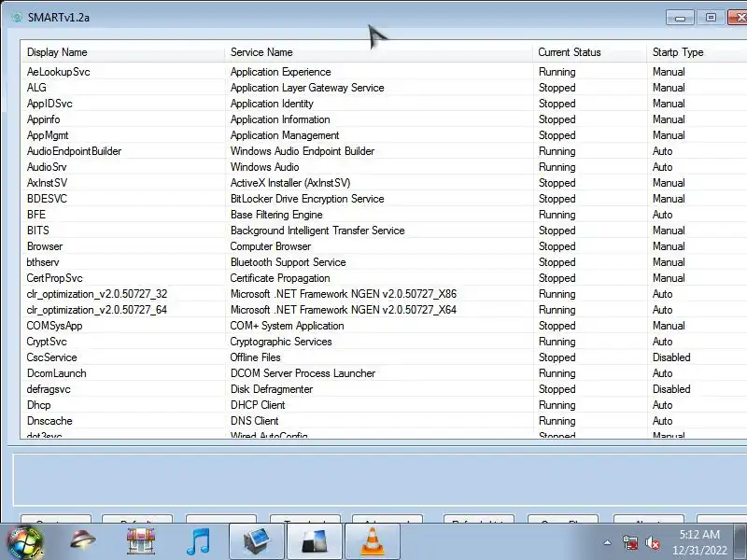Click the Dnscache entry
This screenshot has width=747, height=560.
coord(49,421)
